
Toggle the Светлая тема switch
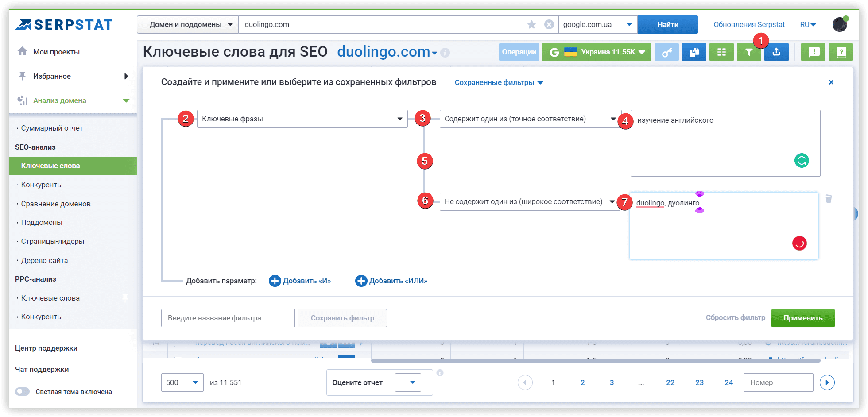(22, 392)
